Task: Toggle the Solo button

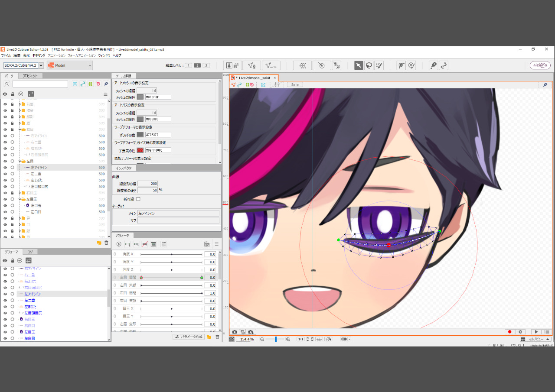Action: point(295,84)
